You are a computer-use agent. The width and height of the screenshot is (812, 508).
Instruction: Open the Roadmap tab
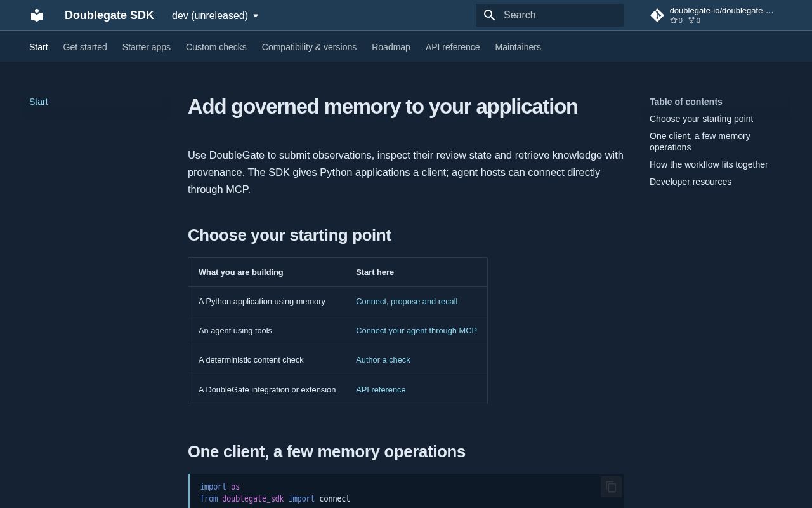click(391, 47)
